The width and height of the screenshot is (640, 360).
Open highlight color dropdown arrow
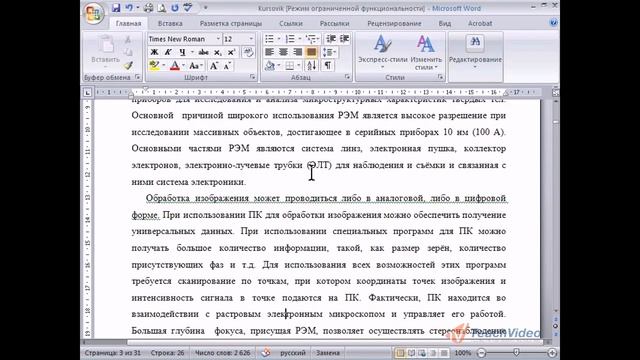pos(164,66)
